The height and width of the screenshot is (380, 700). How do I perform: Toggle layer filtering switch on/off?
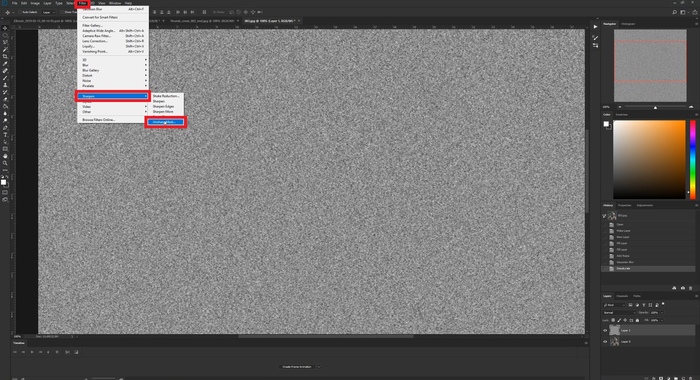click(x=663, y=304)
